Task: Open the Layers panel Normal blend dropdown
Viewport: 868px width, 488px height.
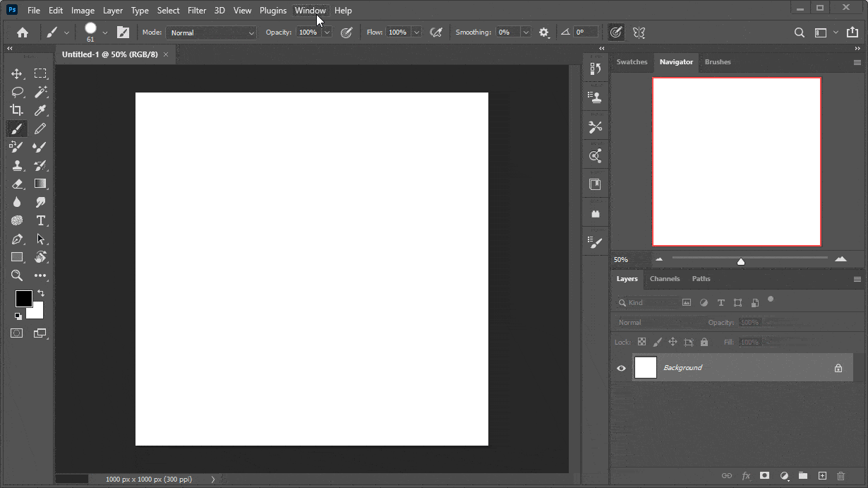Action: coord(658,323)
